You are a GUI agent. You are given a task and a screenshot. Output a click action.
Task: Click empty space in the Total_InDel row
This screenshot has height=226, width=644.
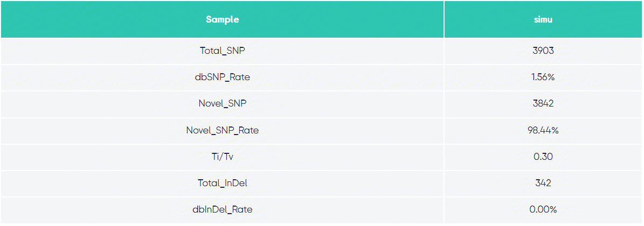click(349, 183)
